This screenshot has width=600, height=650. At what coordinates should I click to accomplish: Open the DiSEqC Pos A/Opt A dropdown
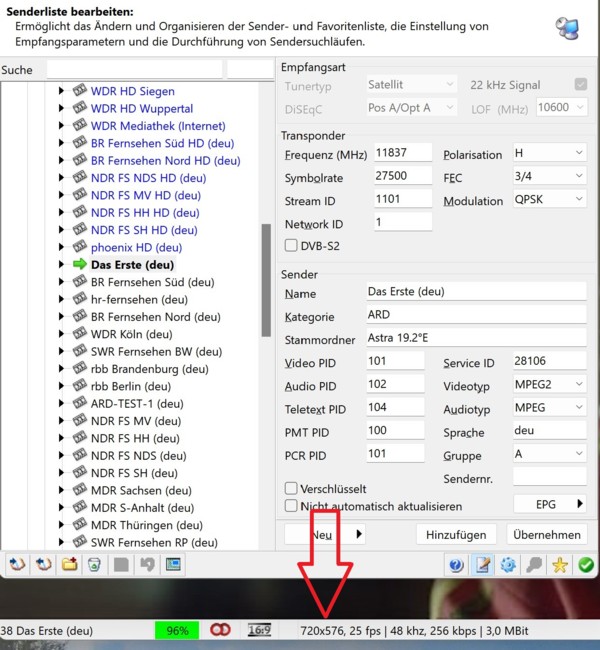click(x=411, y=108)
